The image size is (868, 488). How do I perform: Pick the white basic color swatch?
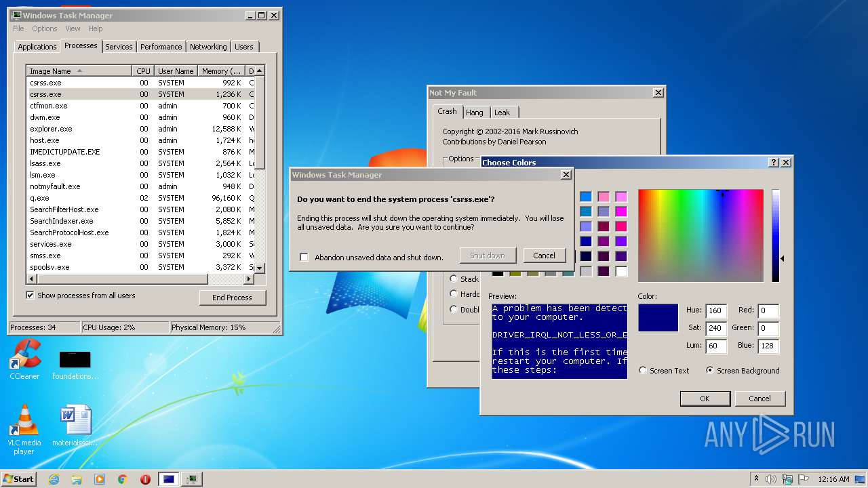pos(621,271)
